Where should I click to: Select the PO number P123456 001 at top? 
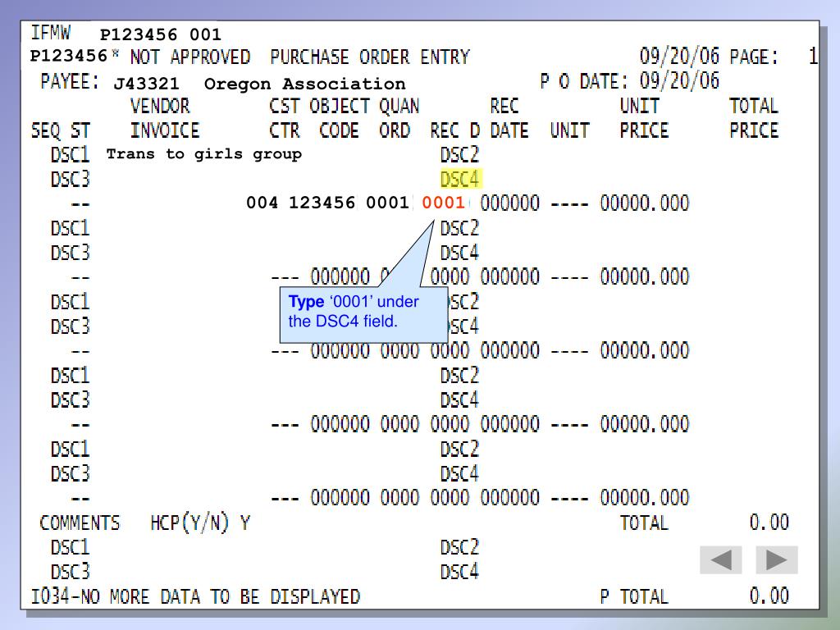[x=160, y=35]
